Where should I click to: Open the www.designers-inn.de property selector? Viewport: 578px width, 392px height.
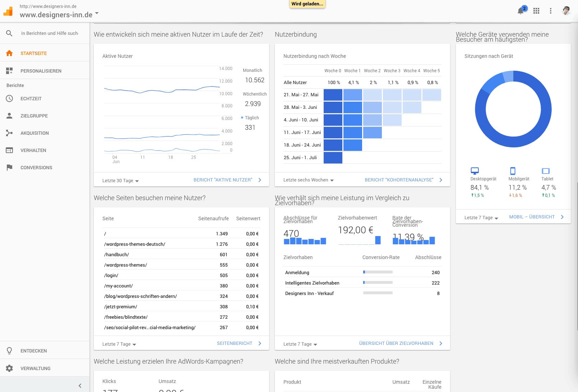(59, 15)
